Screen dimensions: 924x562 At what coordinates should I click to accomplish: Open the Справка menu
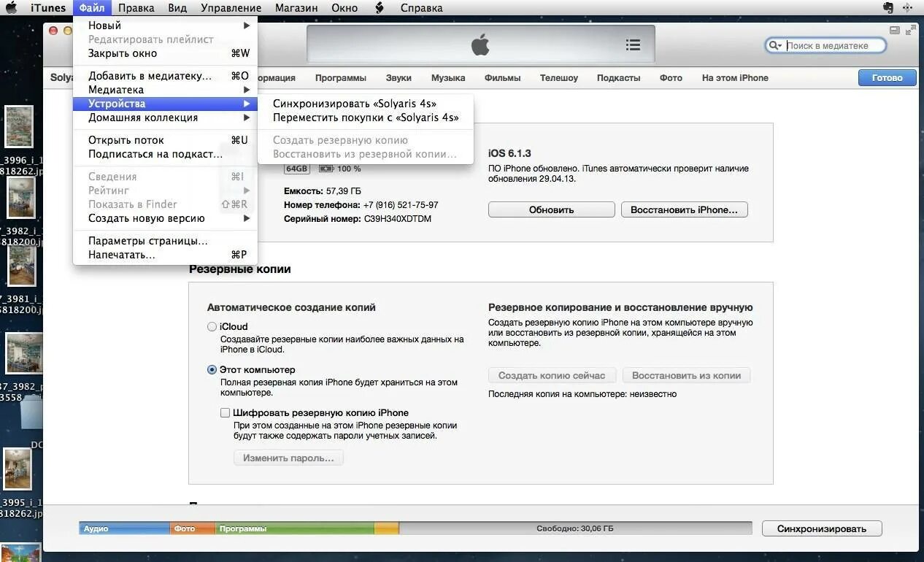click(422, 8)
